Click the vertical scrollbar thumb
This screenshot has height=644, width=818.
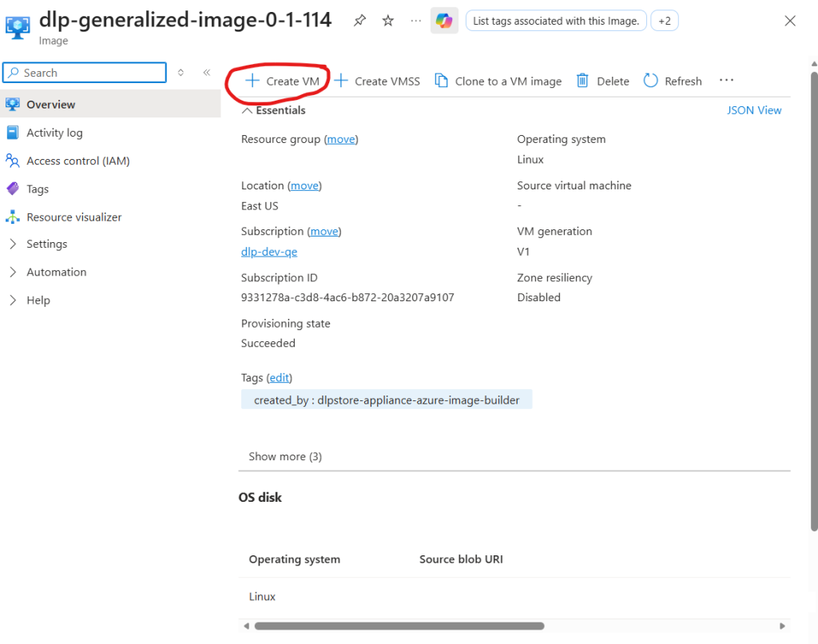814,302
